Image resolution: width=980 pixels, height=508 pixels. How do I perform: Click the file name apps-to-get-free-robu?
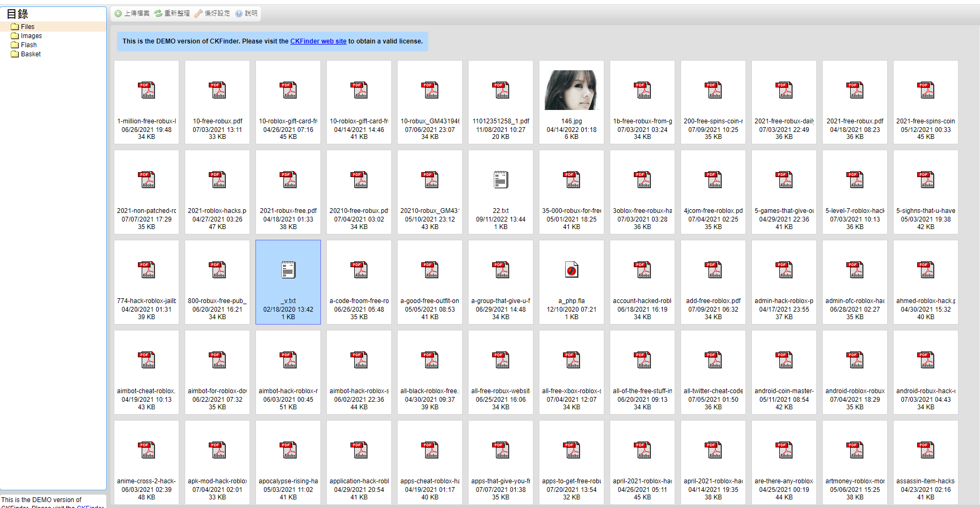pyautogui.click(x=572, y=481)
